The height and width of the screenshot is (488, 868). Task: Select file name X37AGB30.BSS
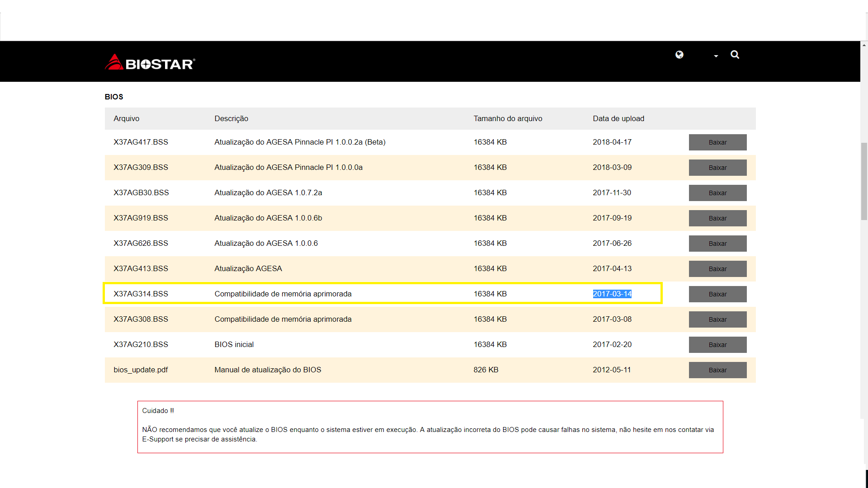click(x=141, y=192)
